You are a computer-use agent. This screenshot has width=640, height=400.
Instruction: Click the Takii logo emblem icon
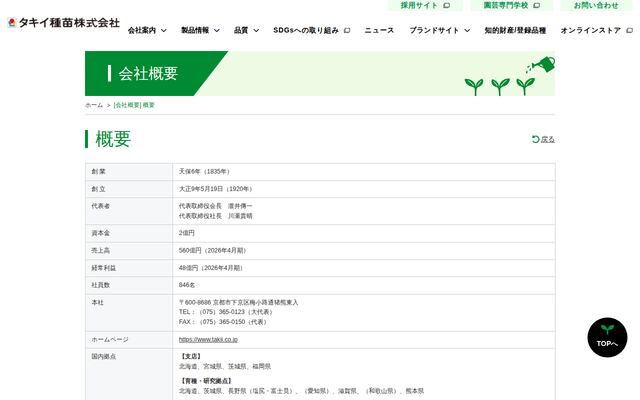point(12,23)
